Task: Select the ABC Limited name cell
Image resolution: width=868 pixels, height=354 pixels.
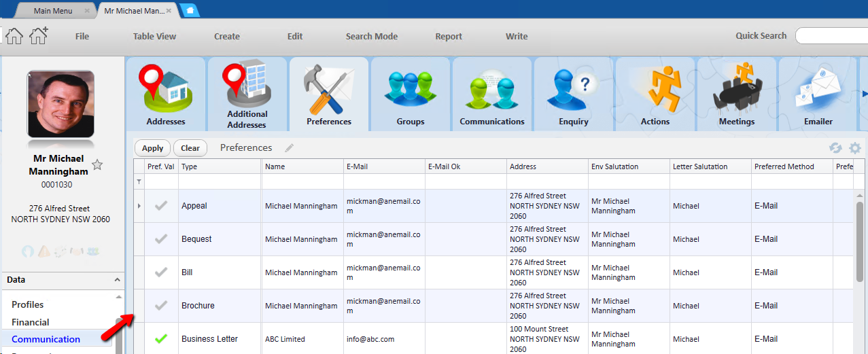Action: (302, 338)
